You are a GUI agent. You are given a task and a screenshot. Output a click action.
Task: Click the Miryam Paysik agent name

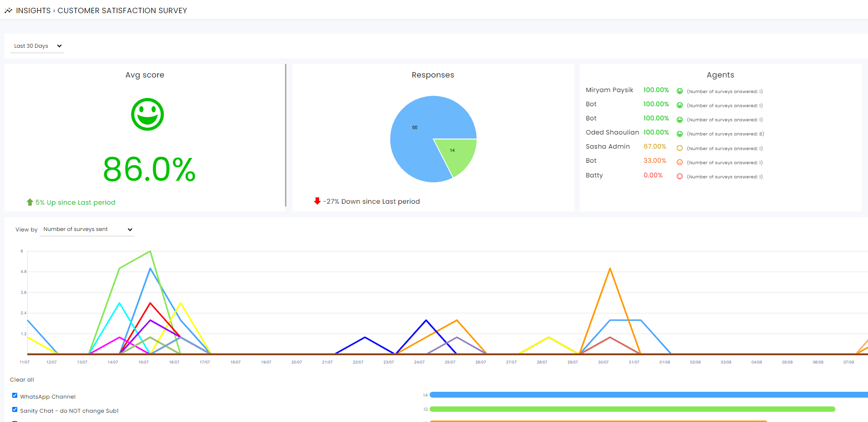pyautogui.click(x=609, y=90)
